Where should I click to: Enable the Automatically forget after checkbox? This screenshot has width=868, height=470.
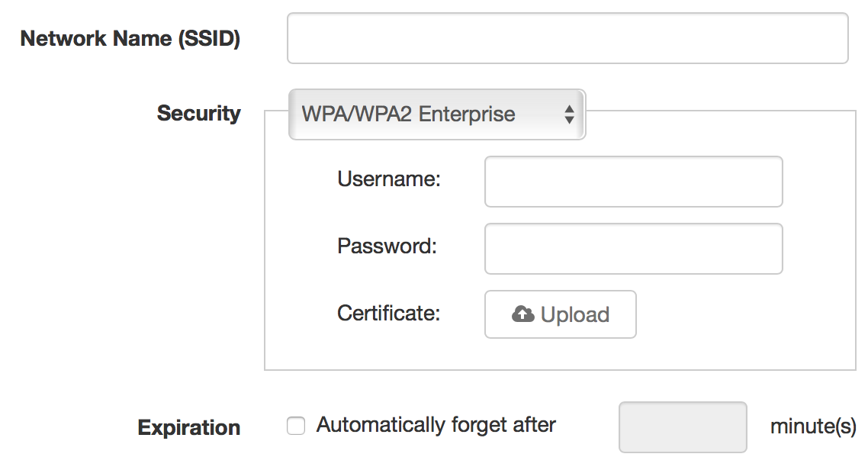(296, 426)
